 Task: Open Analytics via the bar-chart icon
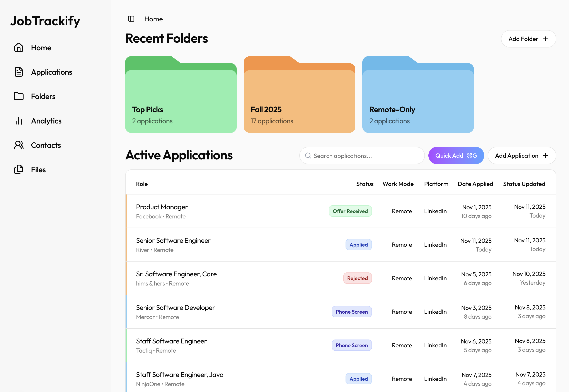(x=19, y=121)
